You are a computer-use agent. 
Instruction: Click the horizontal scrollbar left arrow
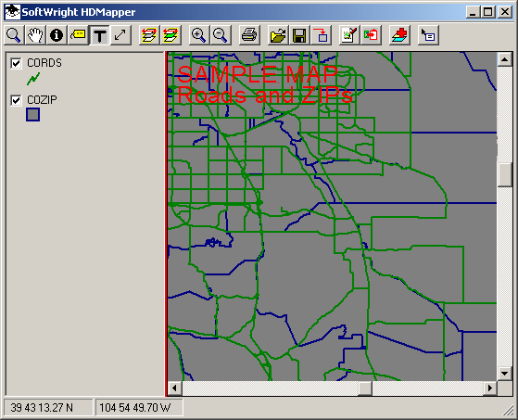(x=175, y=388)
